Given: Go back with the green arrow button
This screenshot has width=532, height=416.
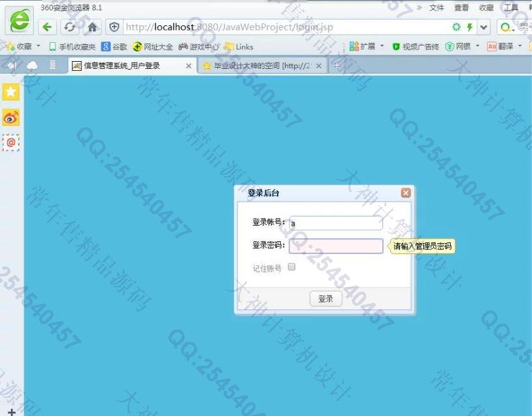Looking at the screenshot, I should pyautogui.click(x=47, y=27).
